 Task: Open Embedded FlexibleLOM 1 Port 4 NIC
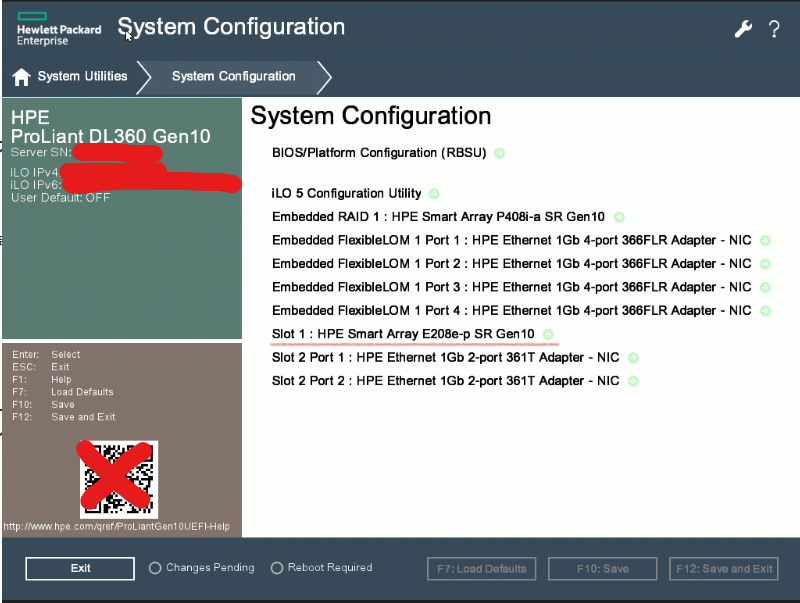512,311
